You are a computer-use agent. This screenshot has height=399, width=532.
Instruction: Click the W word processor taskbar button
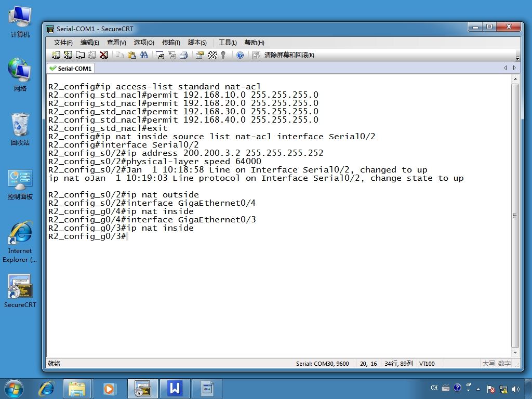[x=175, y=389]
